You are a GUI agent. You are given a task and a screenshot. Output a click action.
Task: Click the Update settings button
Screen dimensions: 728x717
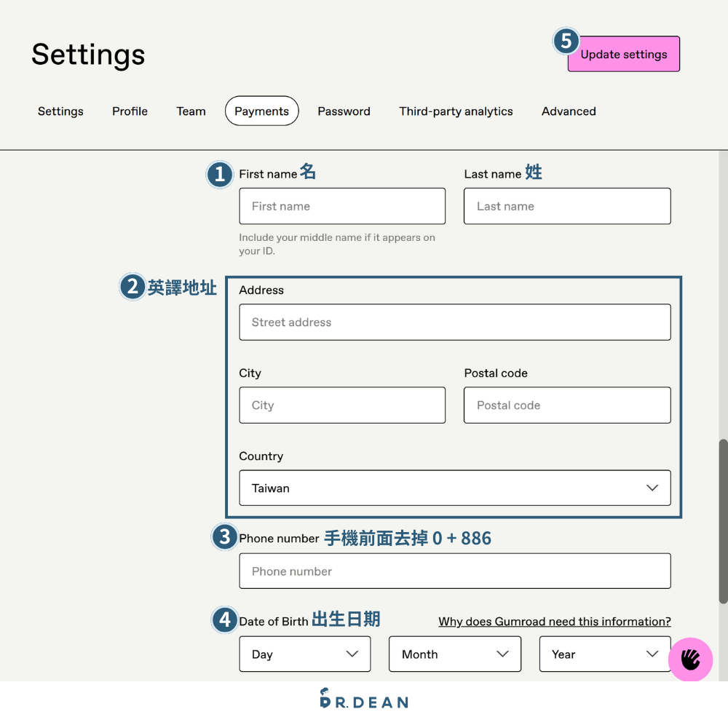point(624,55)
